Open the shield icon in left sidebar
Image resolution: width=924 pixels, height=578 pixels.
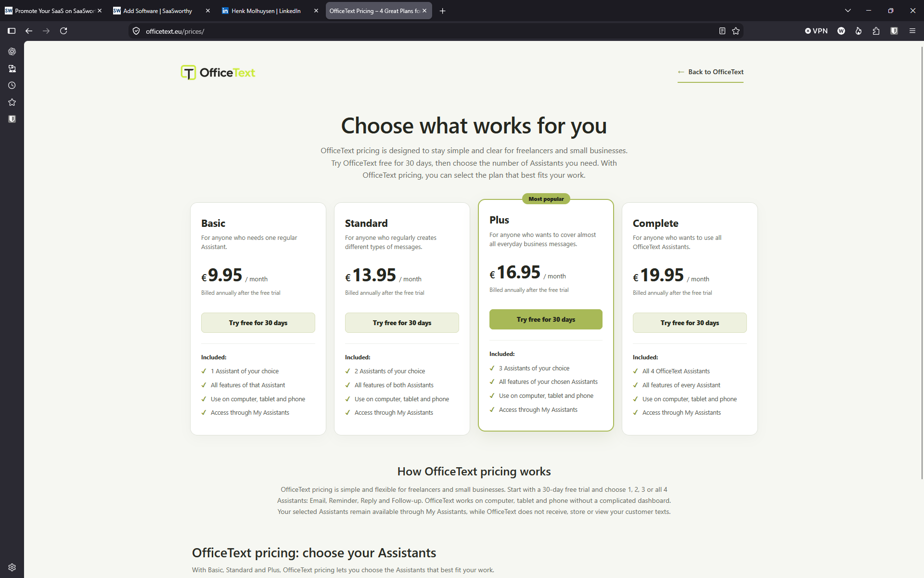12,119
